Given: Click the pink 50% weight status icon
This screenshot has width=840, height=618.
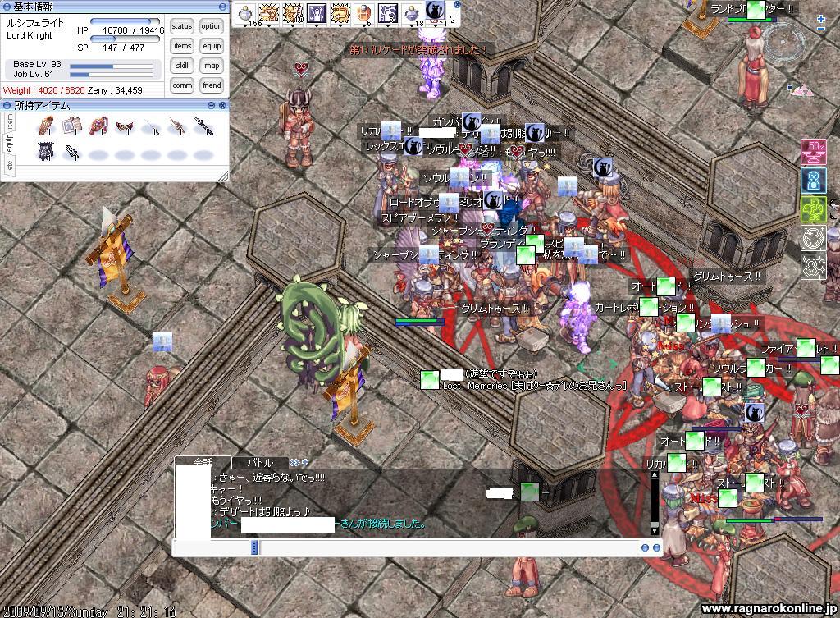Looking at the screenshot, I should [813, 152].
